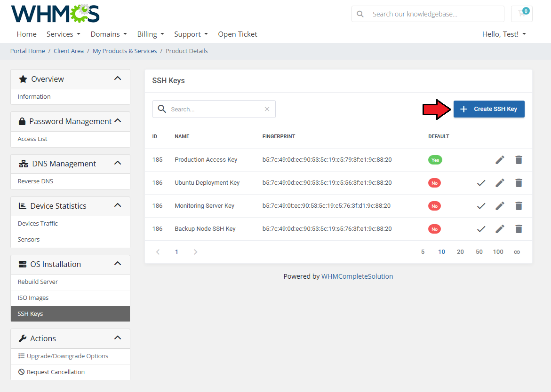This screenshot has width=551, height=392.
Task: Open the Billing dropdown menu
Action: pos(151,34)
